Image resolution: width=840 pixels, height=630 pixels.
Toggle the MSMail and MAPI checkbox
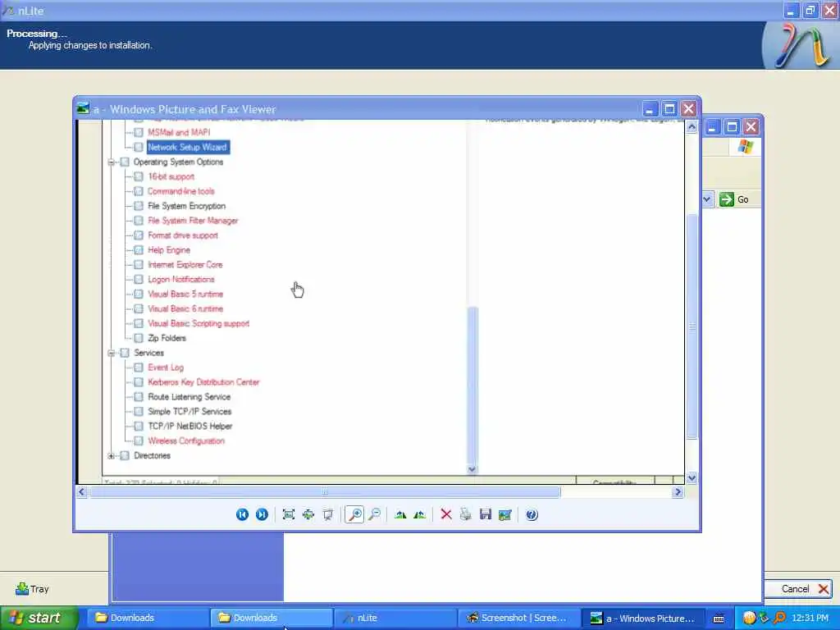[138, 132]
